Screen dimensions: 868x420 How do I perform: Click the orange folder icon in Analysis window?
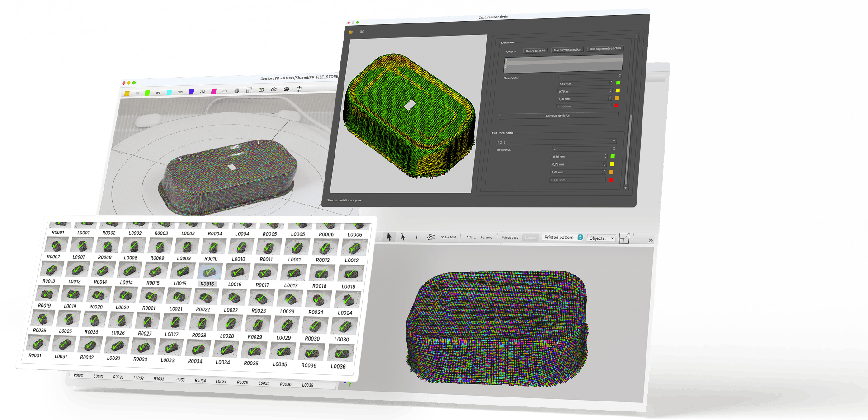(351, 32)
